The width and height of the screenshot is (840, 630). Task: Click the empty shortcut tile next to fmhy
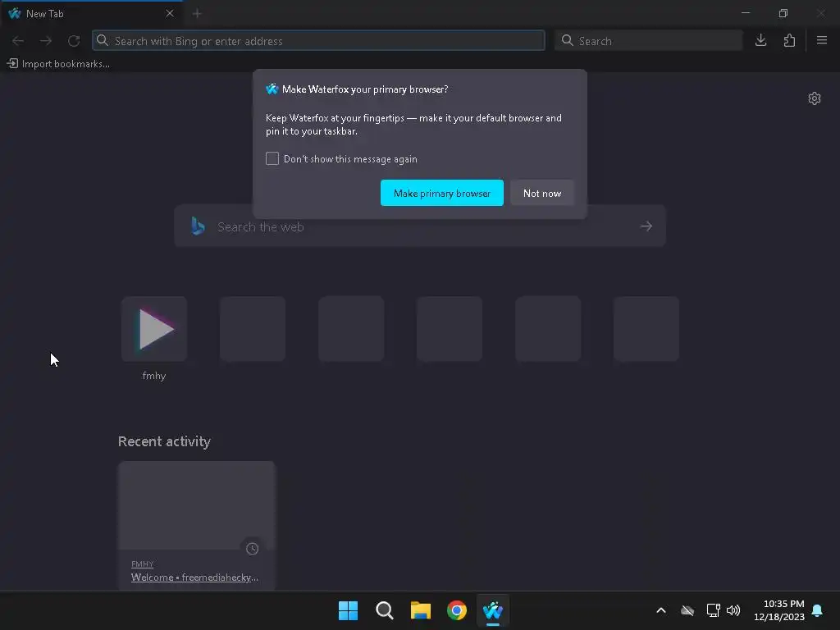pyautogui.click(x=253, y=329)
